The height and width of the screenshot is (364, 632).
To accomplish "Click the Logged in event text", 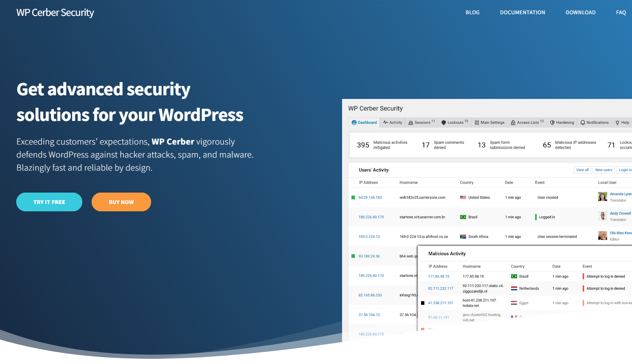I will (x=547, y=217).
